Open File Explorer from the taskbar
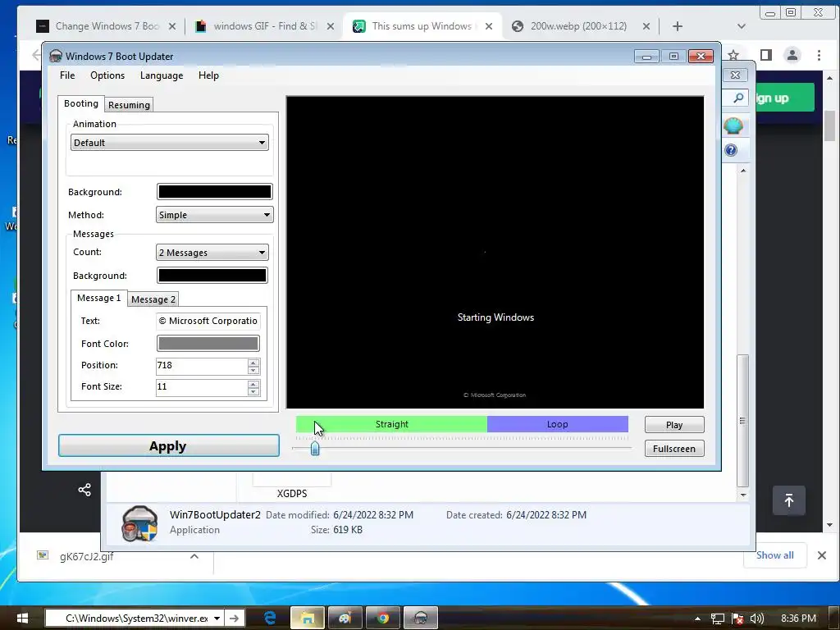Screen dimensions: 840x630 click(308, 619)
